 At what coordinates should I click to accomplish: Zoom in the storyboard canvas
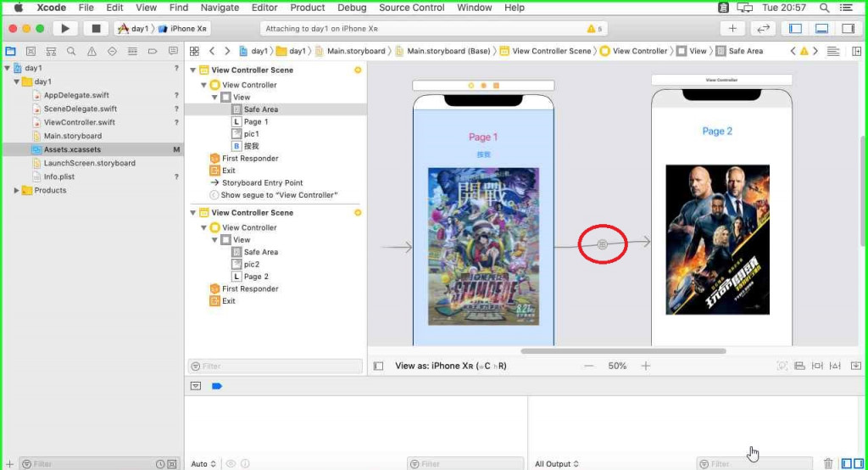645,366
